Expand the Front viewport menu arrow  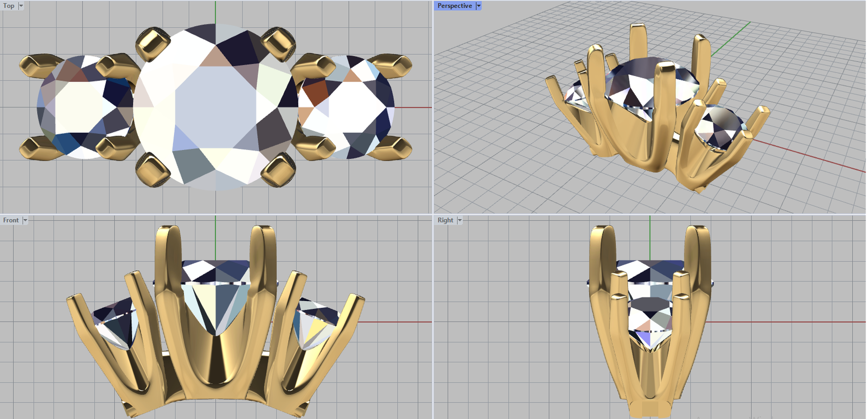click(x=25, y=220)
